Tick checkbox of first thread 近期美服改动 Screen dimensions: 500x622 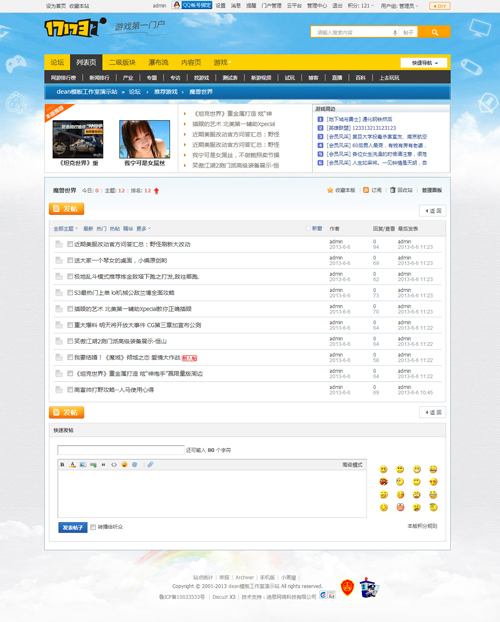click(x=70, y=244)
